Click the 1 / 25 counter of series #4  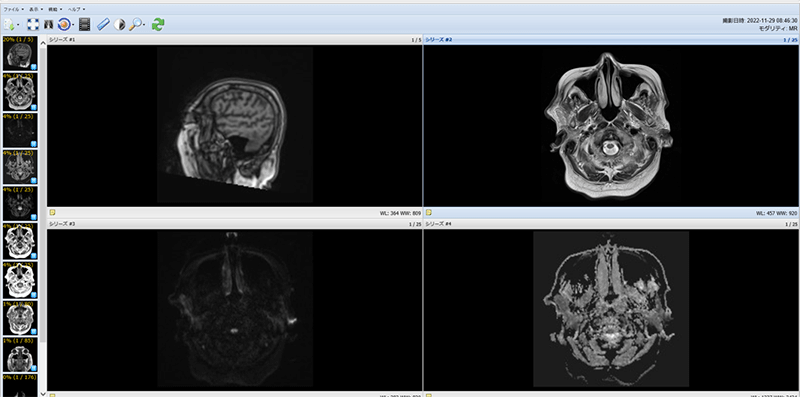click(791, 225)
